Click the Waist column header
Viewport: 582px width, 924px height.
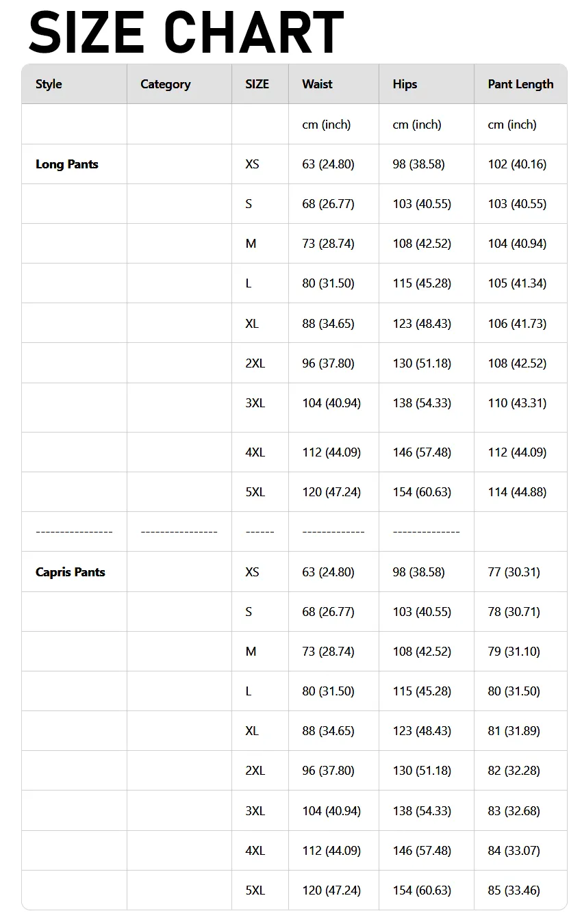pos(317,84)
